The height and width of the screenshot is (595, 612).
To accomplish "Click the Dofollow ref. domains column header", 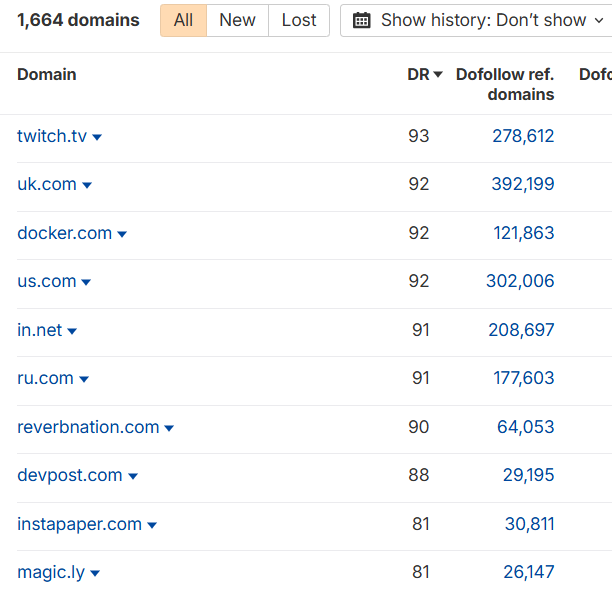I will (x=505, y=84).
